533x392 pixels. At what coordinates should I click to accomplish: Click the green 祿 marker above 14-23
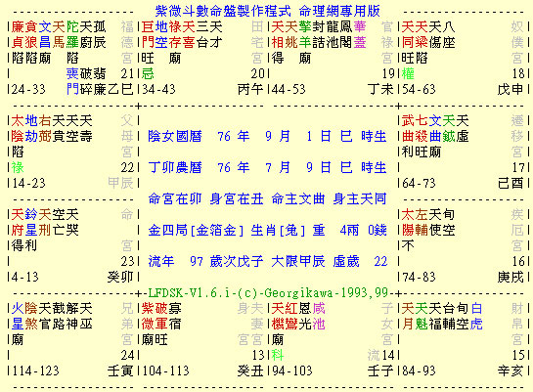(18, 167)
